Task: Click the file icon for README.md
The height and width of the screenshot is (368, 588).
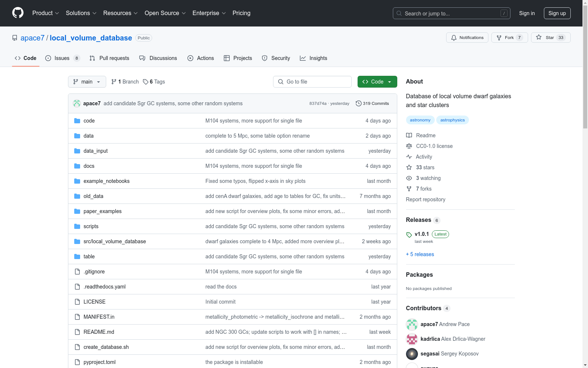Action: (77, 332)
